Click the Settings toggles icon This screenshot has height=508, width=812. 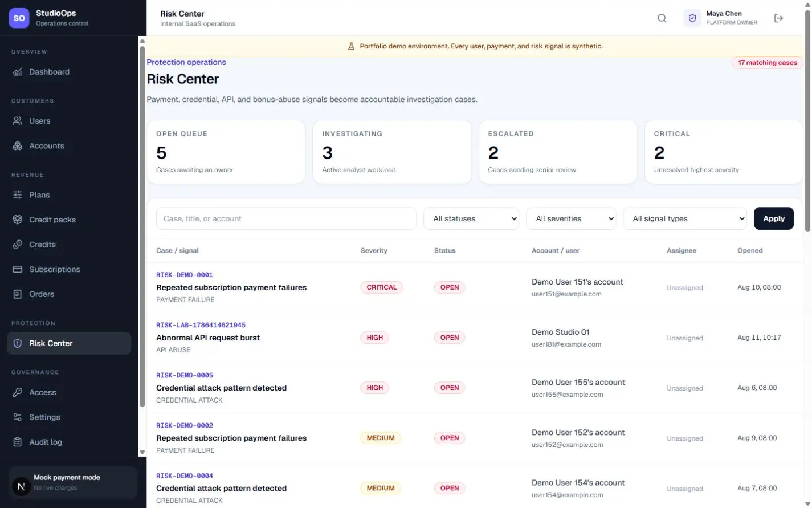tap(18, 417)
